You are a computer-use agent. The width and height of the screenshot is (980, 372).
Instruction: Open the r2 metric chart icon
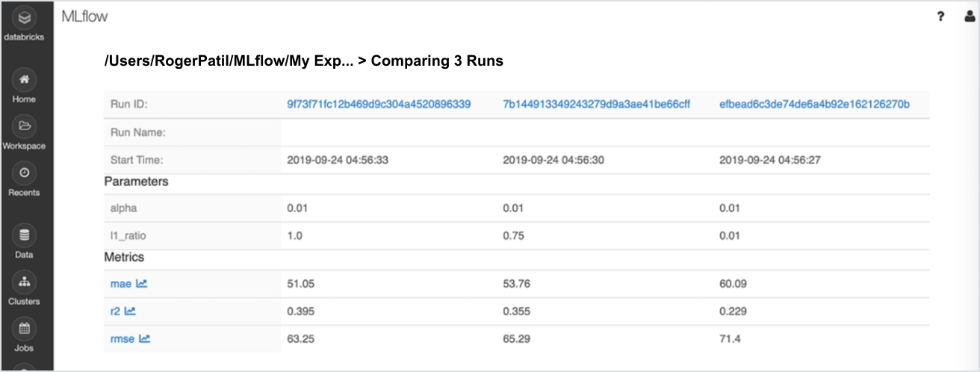click(x=130, y=311)
